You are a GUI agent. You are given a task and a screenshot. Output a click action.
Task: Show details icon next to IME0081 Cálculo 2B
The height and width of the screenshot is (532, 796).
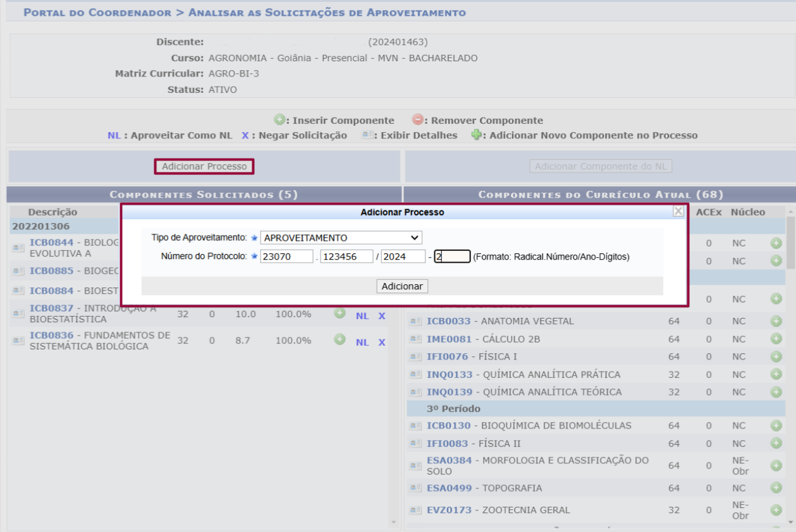pos(415,339)
